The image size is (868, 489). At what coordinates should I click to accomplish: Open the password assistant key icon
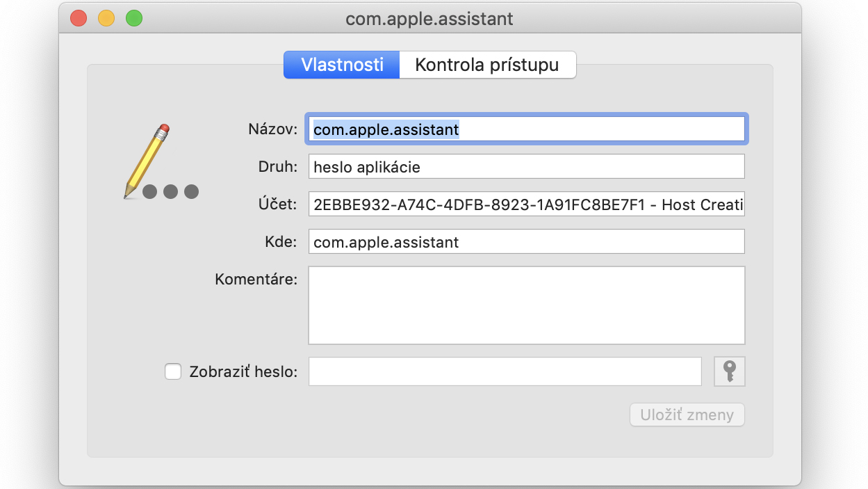click(730, 371)
